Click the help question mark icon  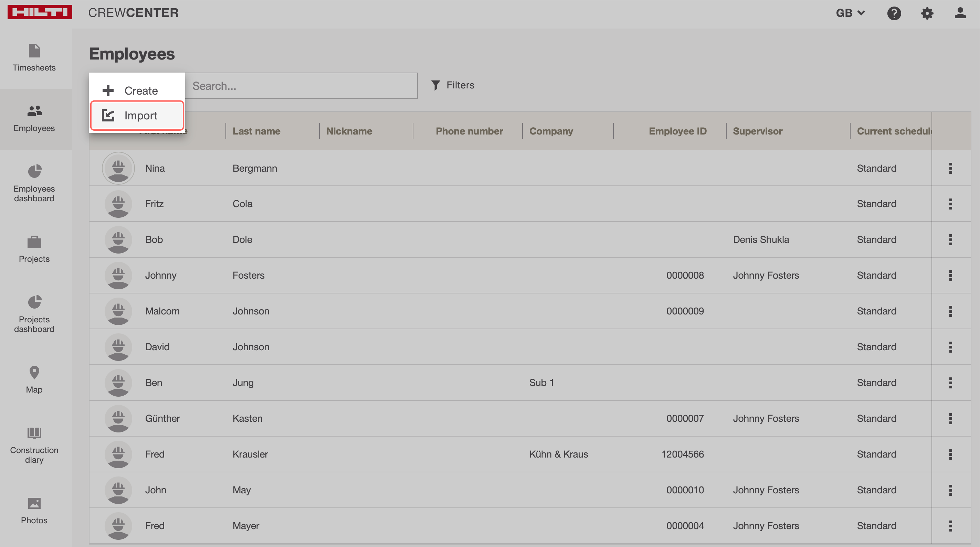[x=894, y=13]
